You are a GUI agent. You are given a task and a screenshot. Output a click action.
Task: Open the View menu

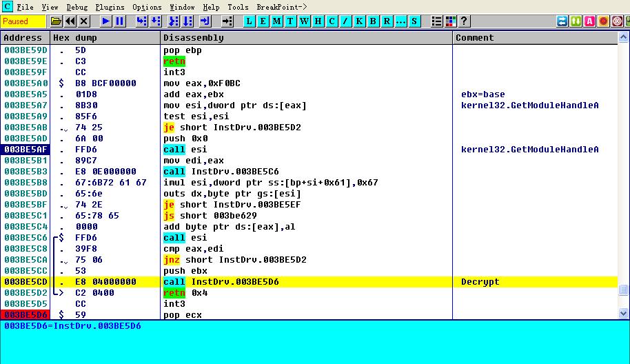coord(50,7)
